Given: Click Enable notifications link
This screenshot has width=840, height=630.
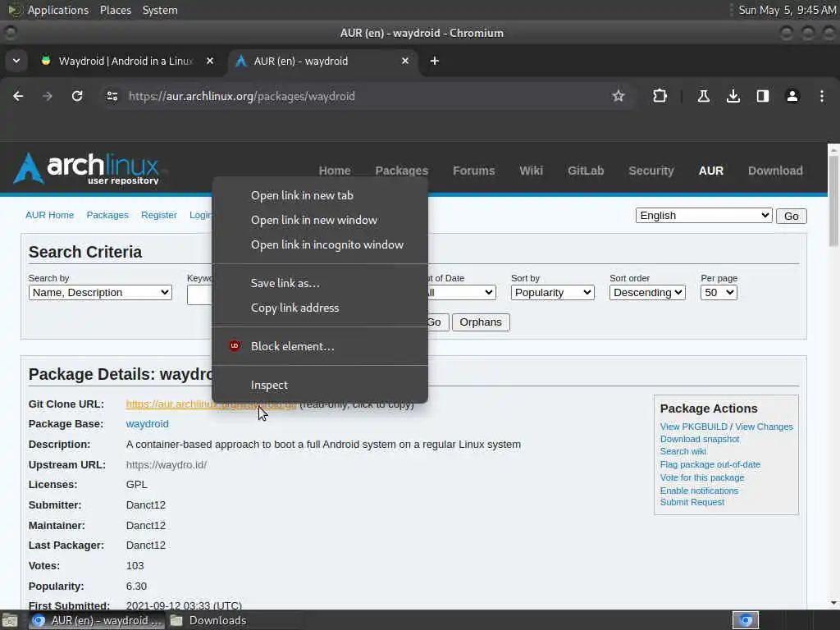Looking at the screenshot, I should (x=699, y=491).
